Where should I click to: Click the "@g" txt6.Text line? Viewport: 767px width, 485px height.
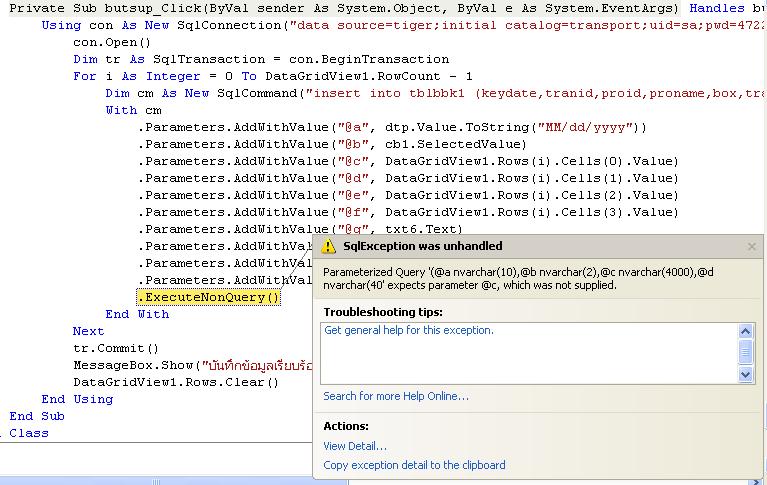300,229
